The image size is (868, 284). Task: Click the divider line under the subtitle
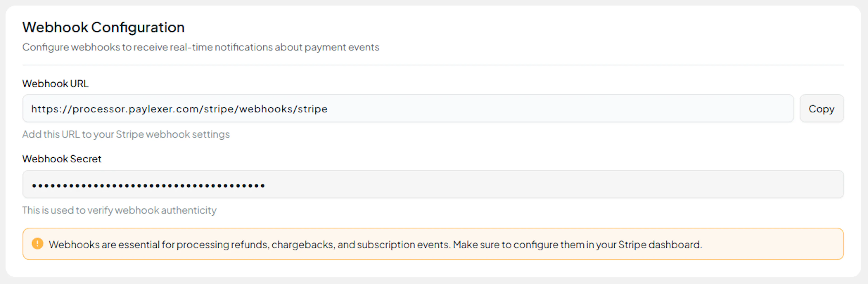433,65
